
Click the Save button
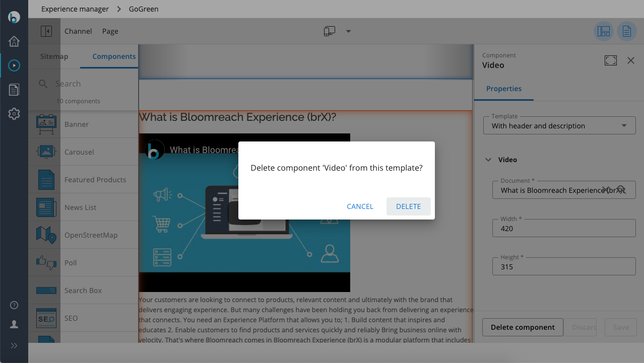pyautogui.click(x=621, y=327)
